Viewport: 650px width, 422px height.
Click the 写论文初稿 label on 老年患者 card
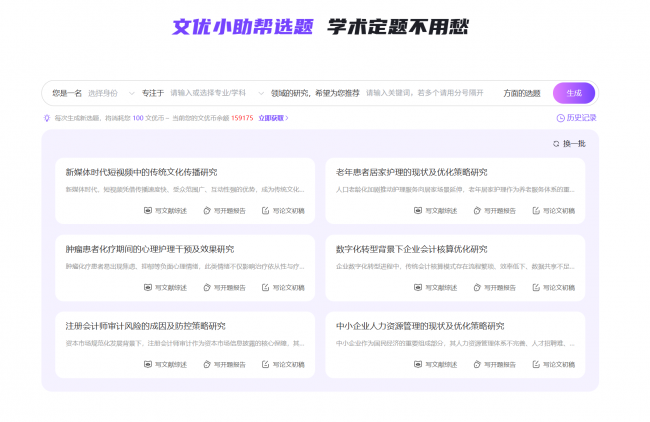pyautogui.click(x=559, y=211)
